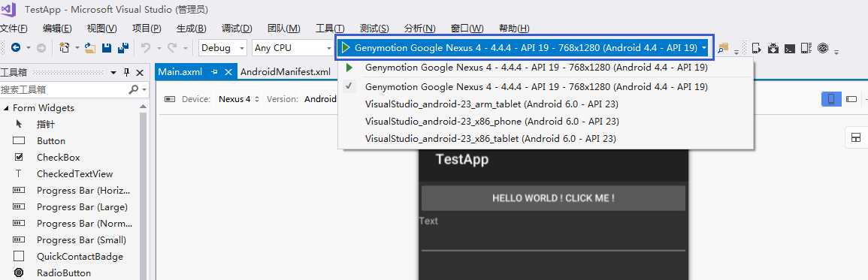The width and height of the screenshot is (868, 280).
Task: Close the toolbox panel
Action: click(x=140, y=73)
